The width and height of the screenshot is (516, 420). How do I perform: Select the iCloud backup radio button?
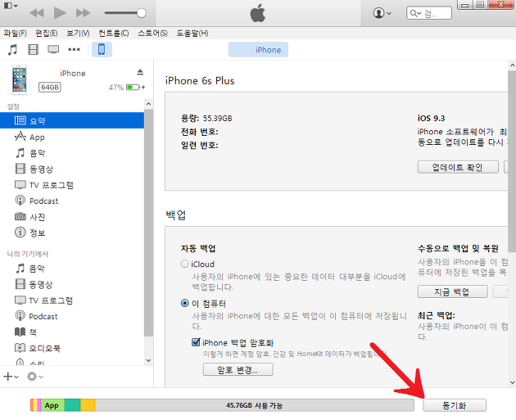tap(184, 264)
